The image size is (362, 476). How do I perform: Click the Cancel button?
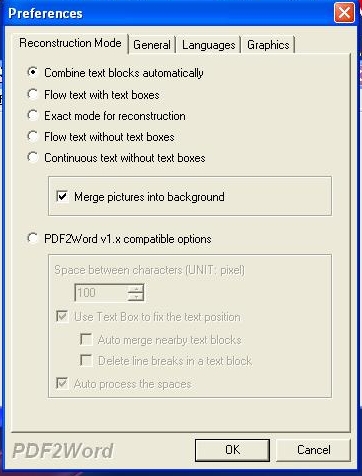pos(314,450)
